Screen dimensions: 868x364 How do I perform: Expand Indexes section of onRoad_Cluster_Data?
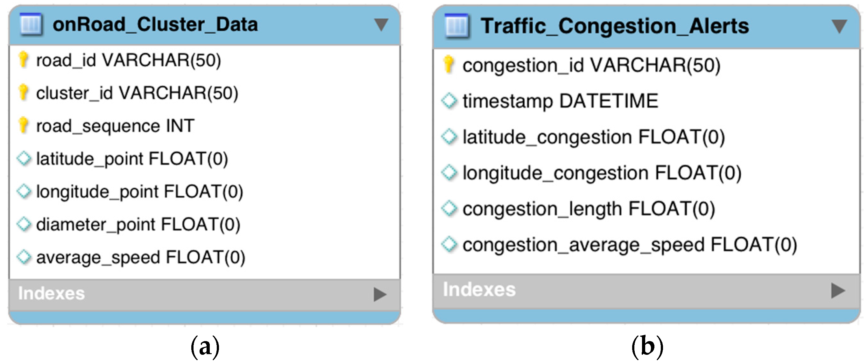[380, 294]
